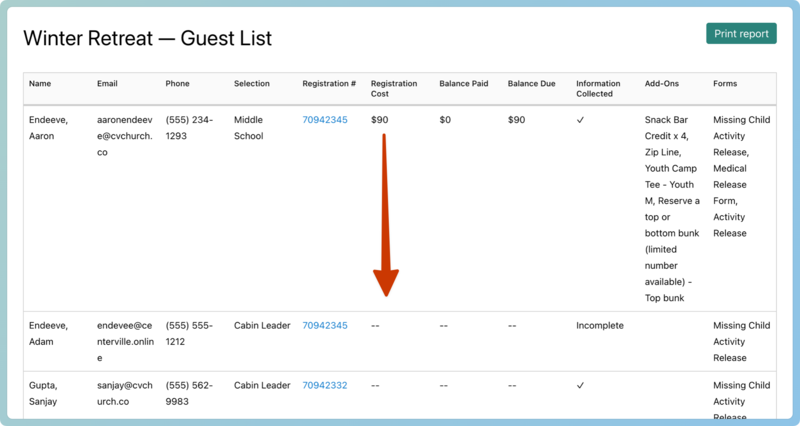Click email sanjay@cvchurch.co
The height and width of the screenshot is (426, 800).
click(124, 393)
